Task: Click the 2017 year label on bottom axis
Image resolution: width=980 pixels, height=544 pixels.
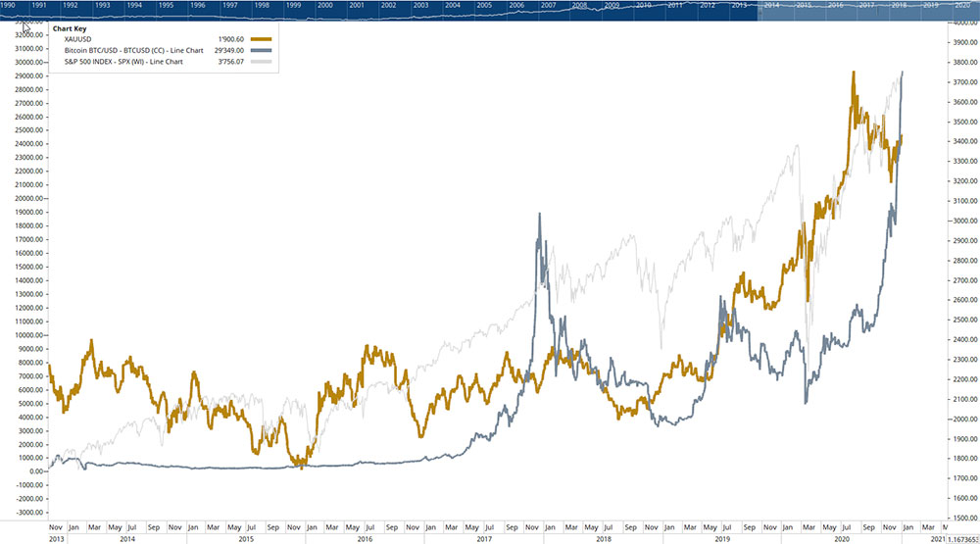Action: (x=484, y=539)
